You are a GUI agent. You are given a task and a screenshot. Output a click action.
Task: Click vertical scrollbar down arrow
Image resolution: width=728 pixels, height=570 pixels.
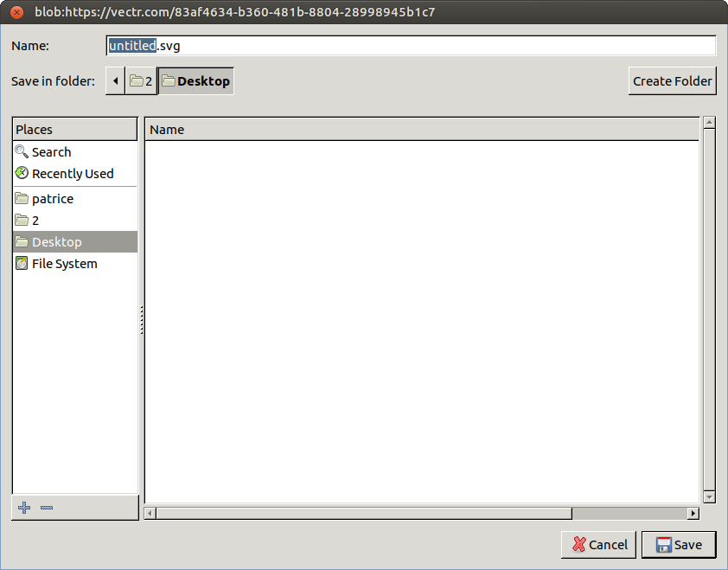(x=709, y=497)
